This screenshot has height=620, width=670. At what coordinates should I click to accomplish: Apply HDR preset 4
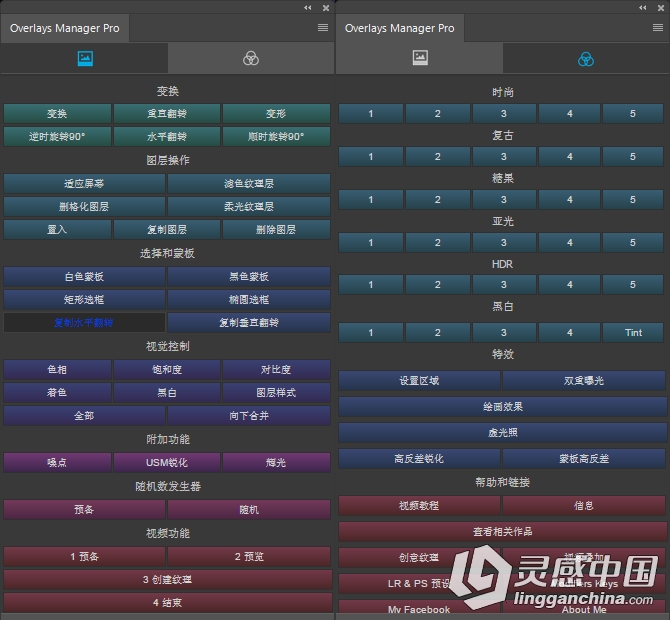(x=570, y=285)
